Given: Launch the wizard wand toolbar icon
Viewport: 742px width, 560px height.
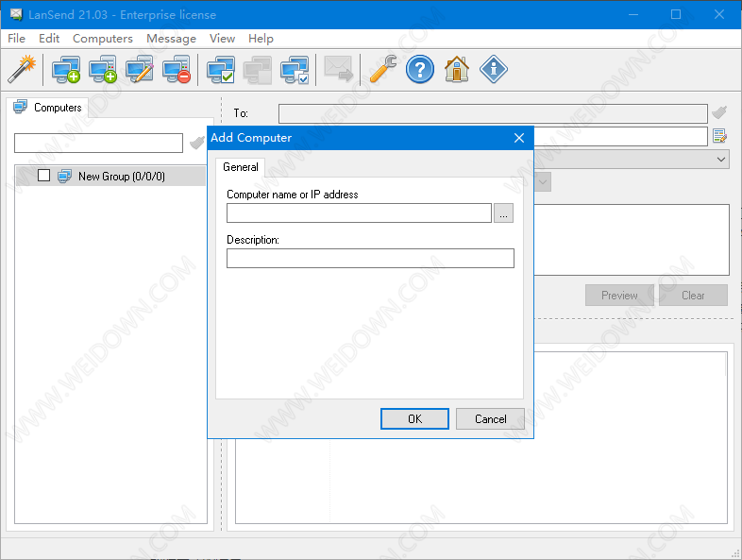Looking at the screenshot, I should (23, 69).
